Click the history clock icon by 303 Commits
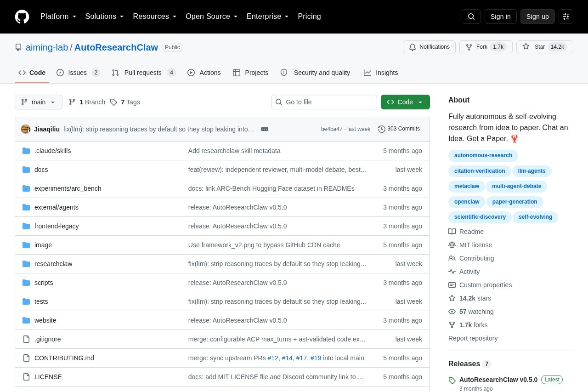Screen dimensions: 588x392 382,129
